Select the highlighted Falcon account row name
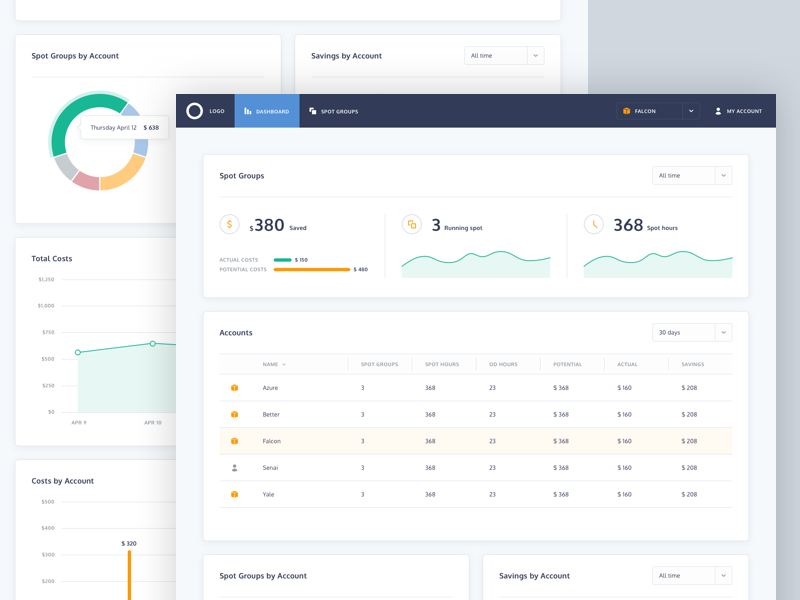Screen dimensions: 800x600 (271, 441)
